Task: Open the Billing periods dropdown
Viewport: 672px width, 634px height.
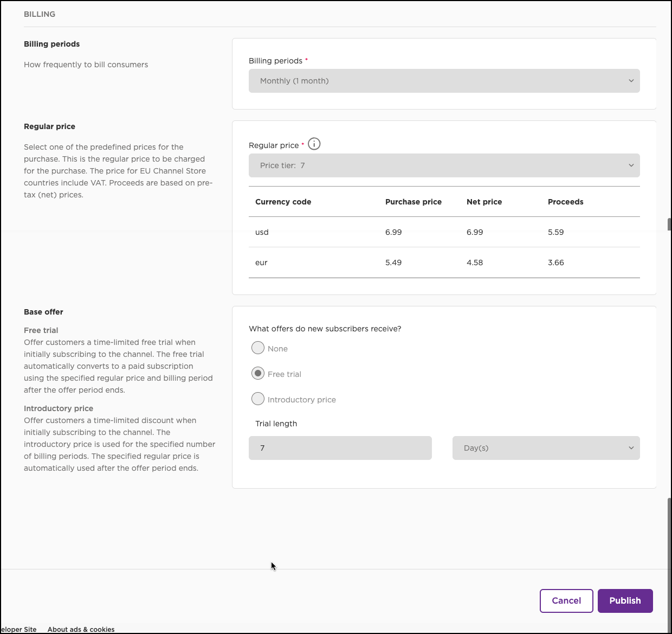Action: pyautogui.click(x=444, y=81)
